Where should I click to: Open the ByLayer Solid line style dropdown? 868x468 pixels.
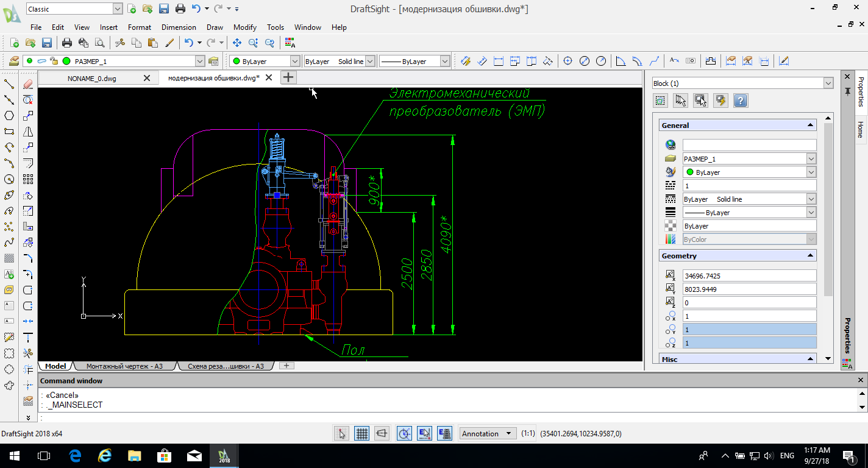click(x=370, y=61)
